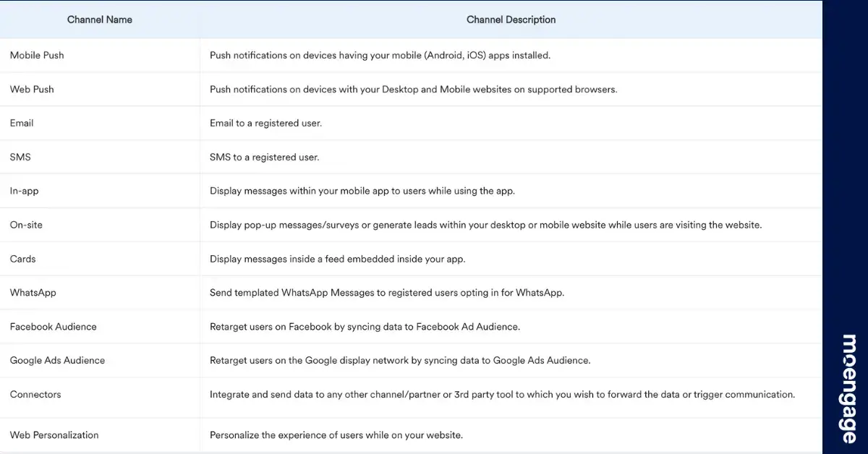The height and width of the screenshot is (454, 868).
Task: Select the On-site channel name cell
Action: [x=100, y=225]
